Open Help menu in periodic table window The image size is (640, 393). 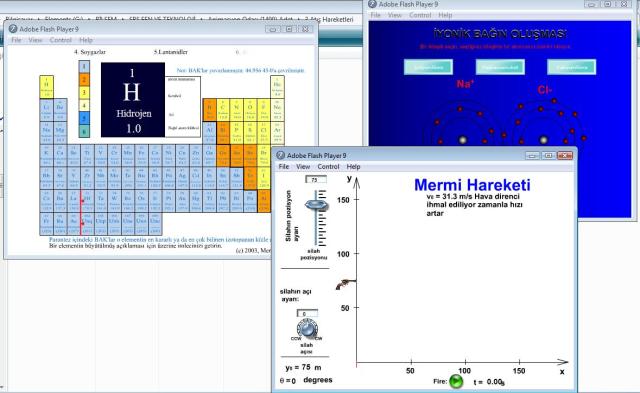86,40
